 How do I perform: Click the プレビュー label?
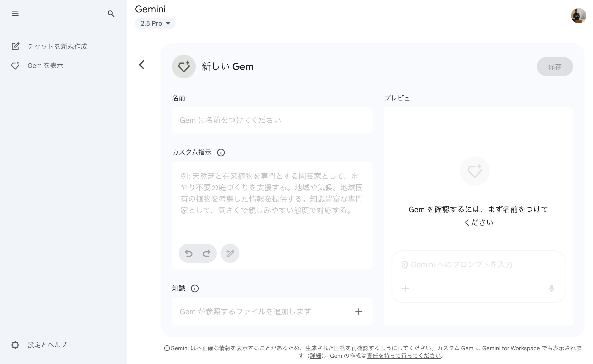pyautogui.click(x=401, y=98)
